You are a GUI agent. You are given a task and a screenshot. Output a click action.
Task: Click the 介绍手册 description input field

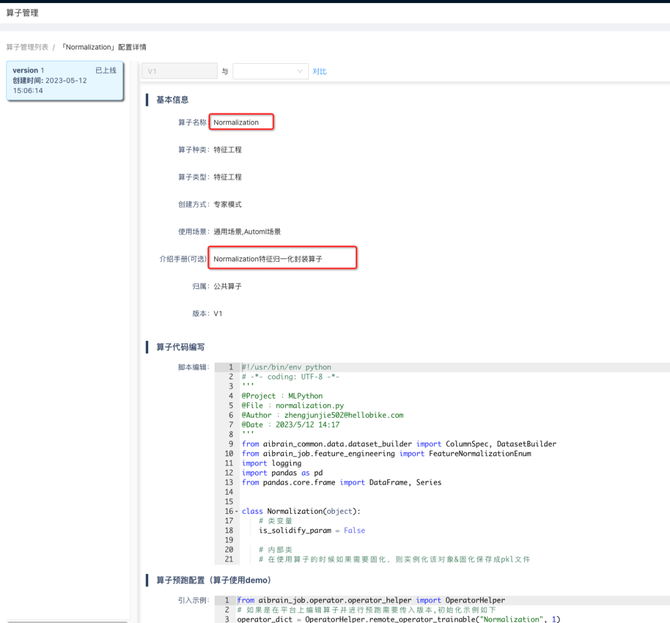pos(282,258)
